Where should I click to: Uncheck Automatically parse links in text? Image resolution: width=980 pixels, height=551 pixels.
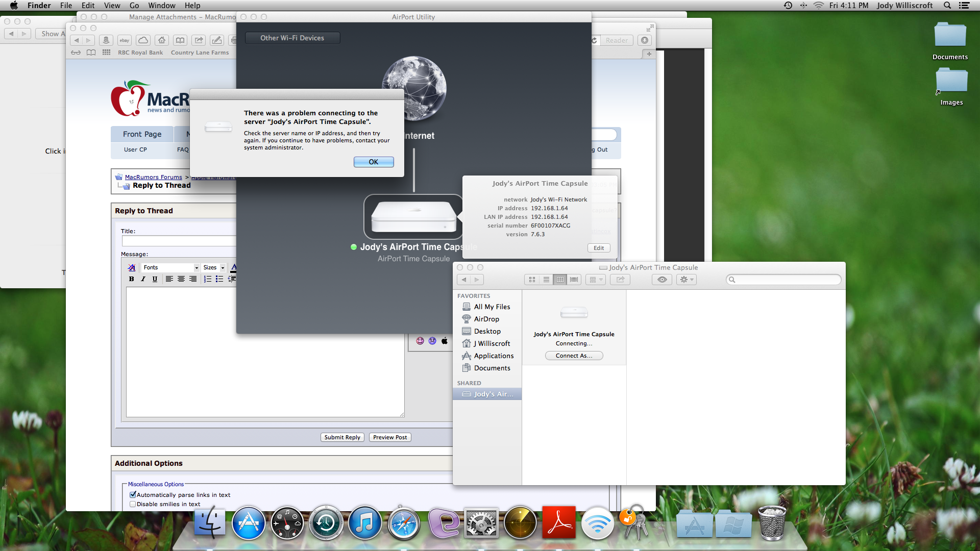132,494
